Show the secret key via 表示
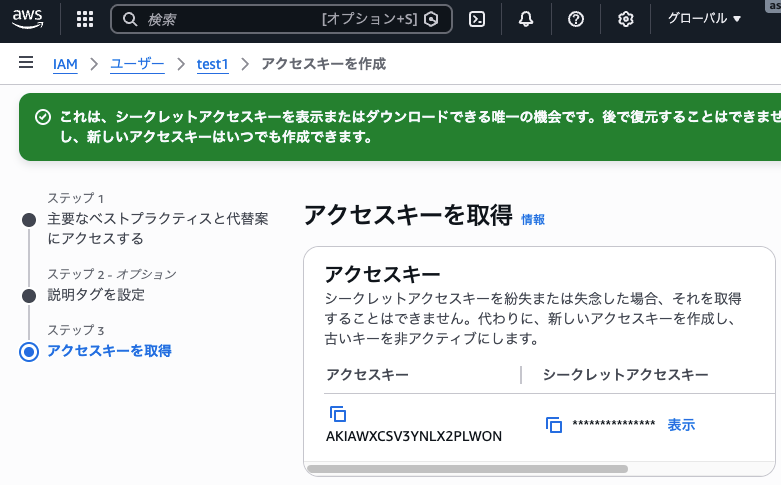This screenshot has height=485, width=781. coord(681,425)
